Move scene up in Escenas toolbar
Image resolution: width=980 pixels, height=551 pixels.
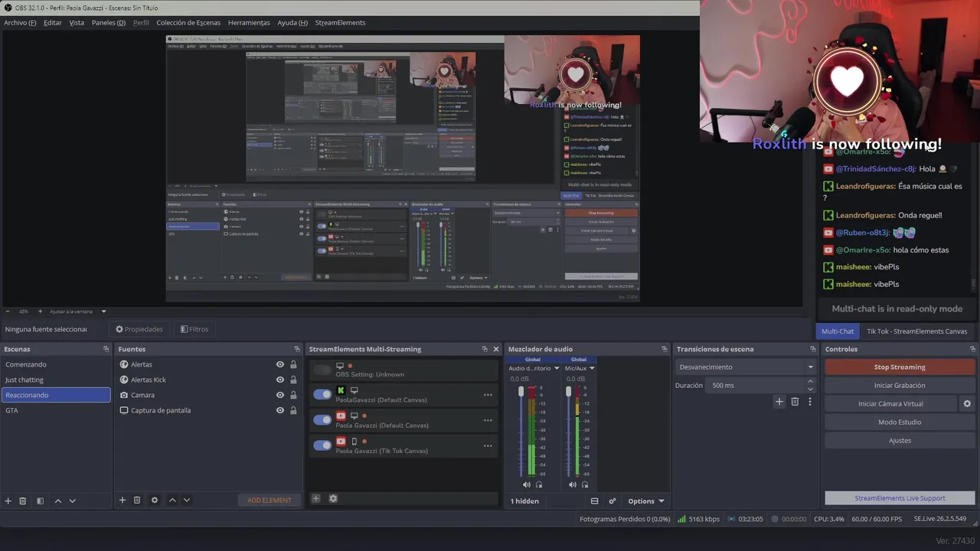57,500
